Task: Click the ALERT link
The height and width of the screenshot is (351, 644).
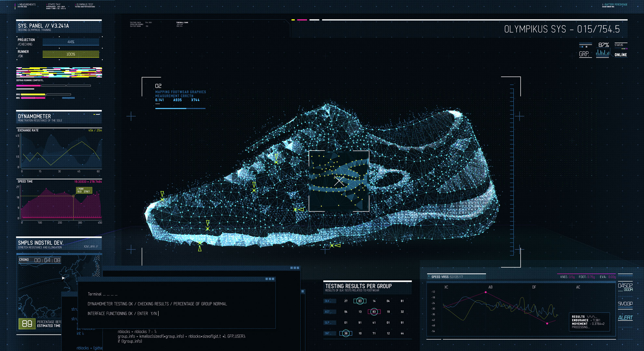Action: click(625, 318)
